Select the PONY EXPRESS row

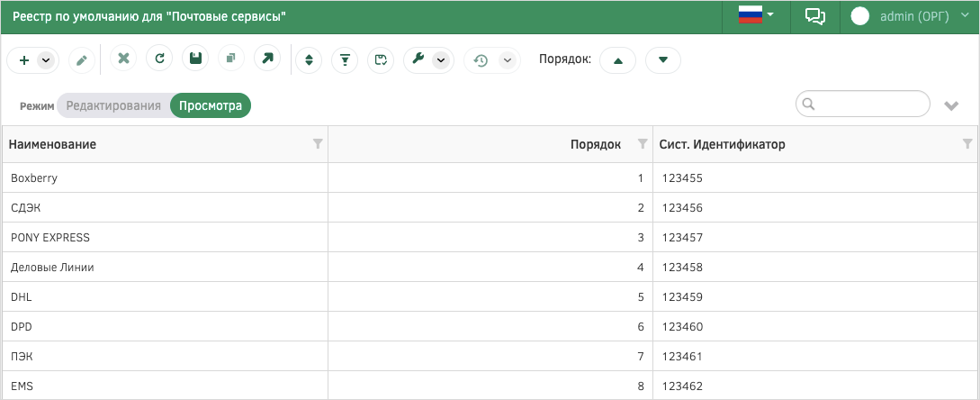tap(490, 237)
